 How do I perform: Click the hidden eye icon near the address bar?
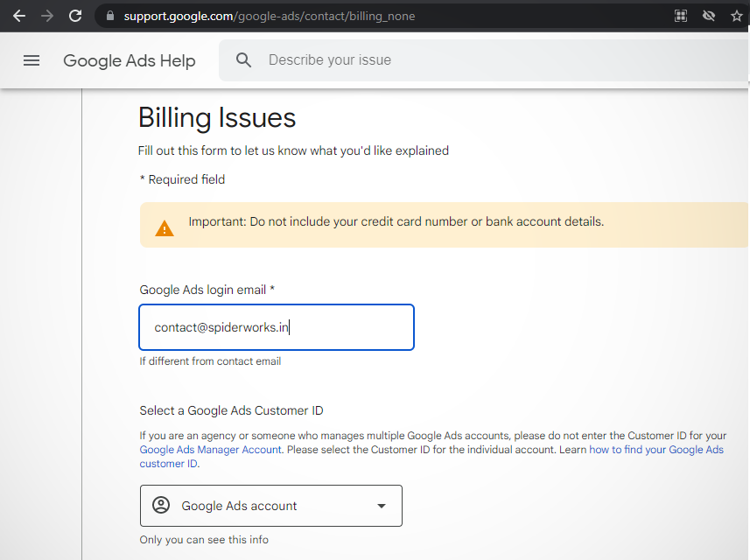coord(709,15)
